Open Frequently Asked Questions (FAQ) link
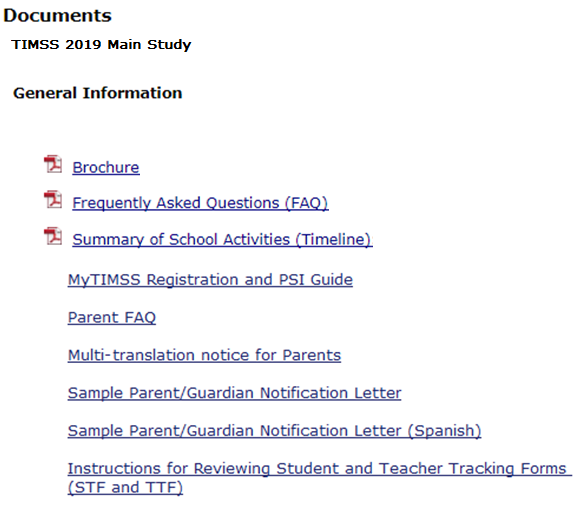Viewport: 586px width, 505px height. pos(200,203)
